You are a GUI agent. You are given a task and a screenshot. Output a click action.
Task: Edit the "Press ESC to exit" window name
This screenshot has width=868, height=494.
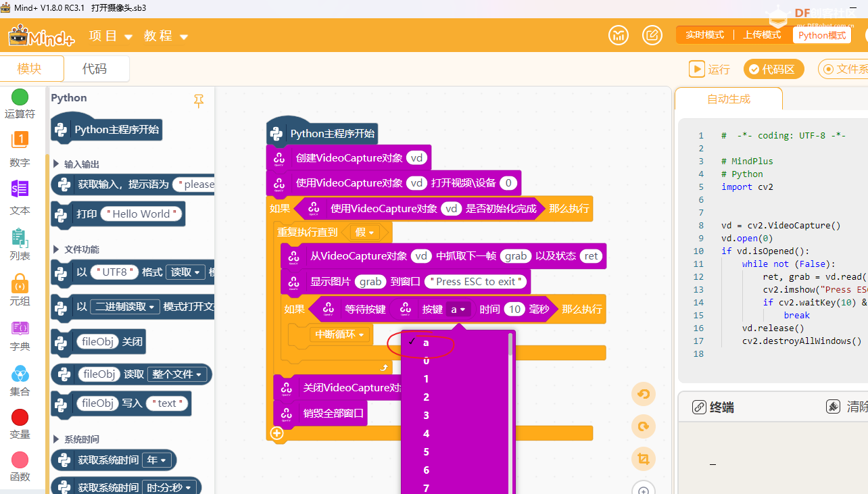tap(477, 281)
